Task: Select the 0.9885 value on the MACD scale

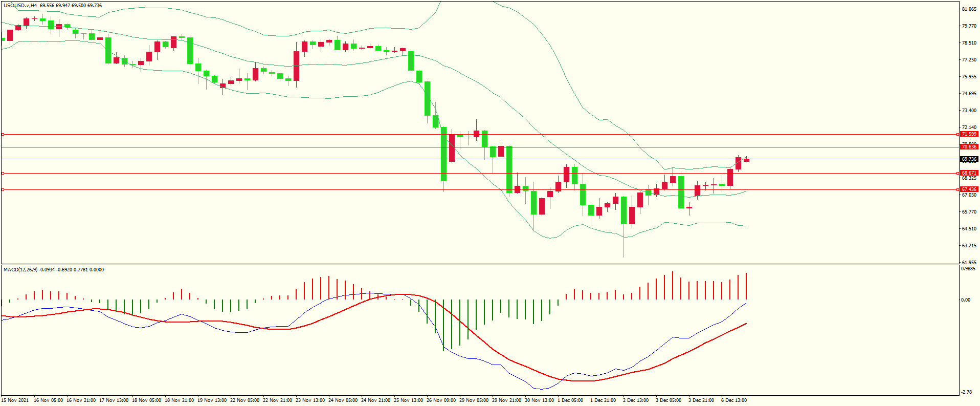Action: [968, 269]
